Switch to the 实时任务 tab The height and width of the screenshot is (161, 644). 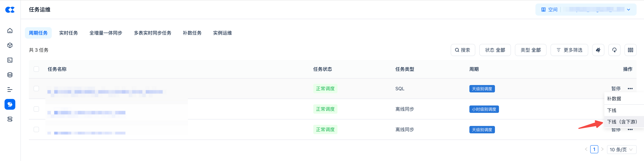pos(68,33)
